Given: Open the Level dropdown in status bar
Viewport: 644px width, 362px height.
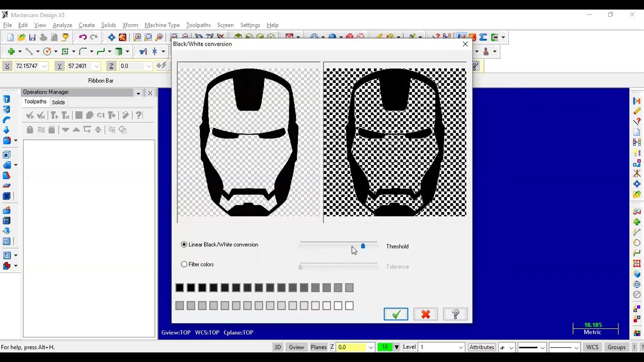Looking at the screenshot, I should 460,347.
